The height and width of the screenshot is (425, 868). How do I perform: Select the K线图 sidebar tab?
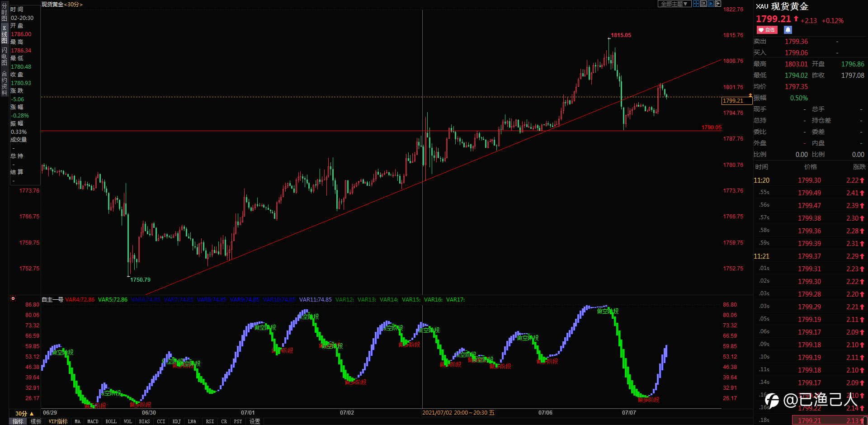coord(4,34)
